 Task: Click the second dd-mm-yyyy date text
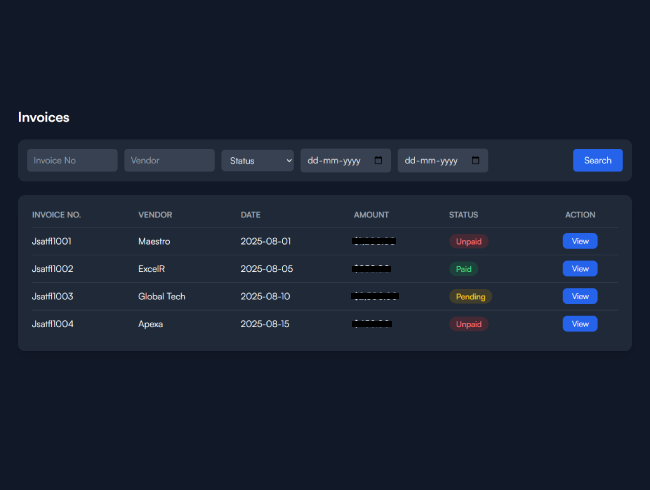[x=430, y=160]
